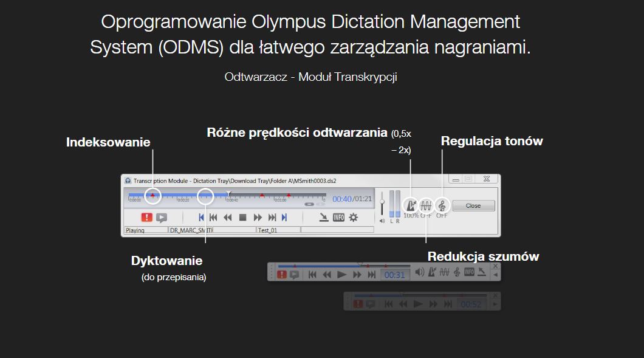This screenshot has height=358, width=644.
Task: Stop playback in the Transcription Module
Action: coord(243,218)
